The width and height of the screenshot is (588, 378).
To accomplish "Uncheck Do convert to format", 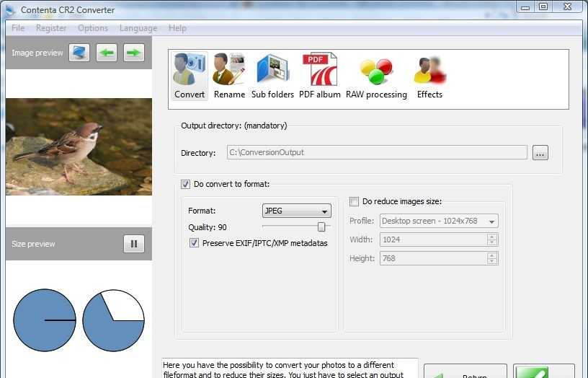I will pyautogui.click(x=185, y=184).
